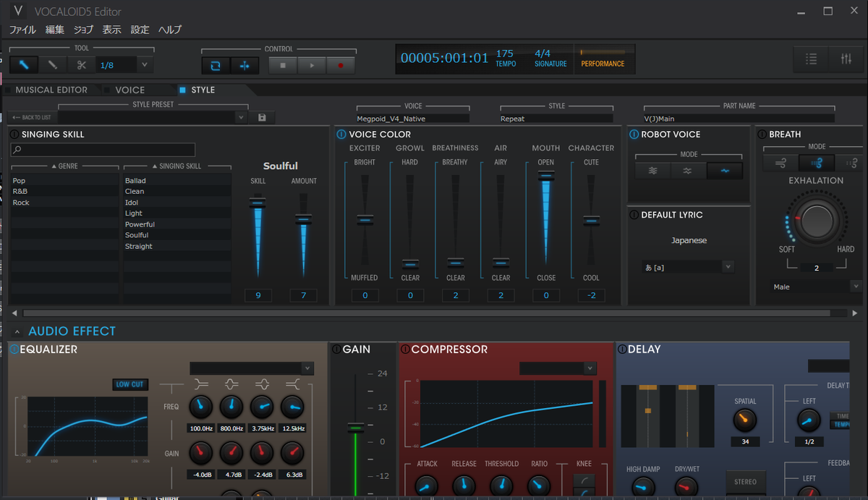Screen dimensions: 868x500
Task: Select the pencil draw tool
Action: 53,65
